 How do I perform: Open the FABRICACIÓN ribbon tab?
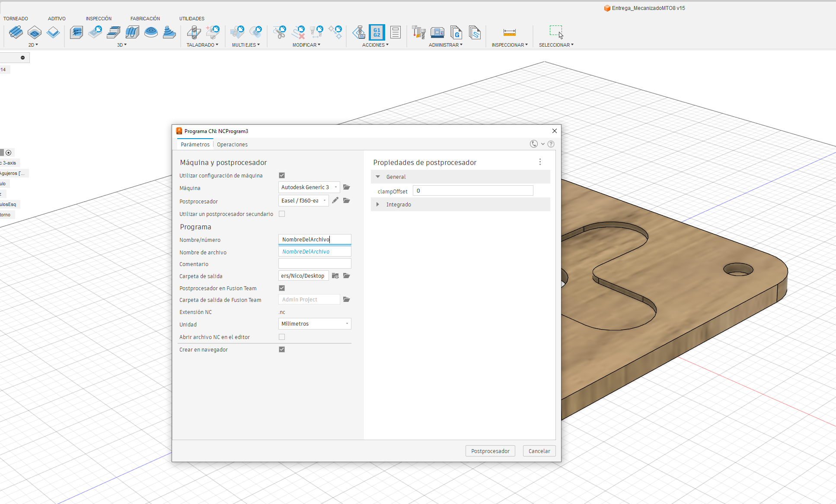coord(145,19)
